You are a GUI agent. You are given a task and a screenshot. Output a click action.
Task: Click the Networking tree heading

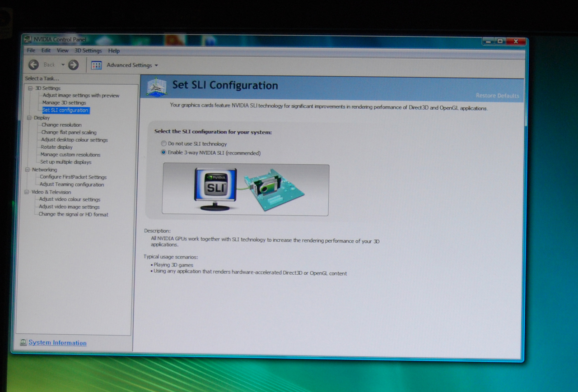click(x=44, y=170)
